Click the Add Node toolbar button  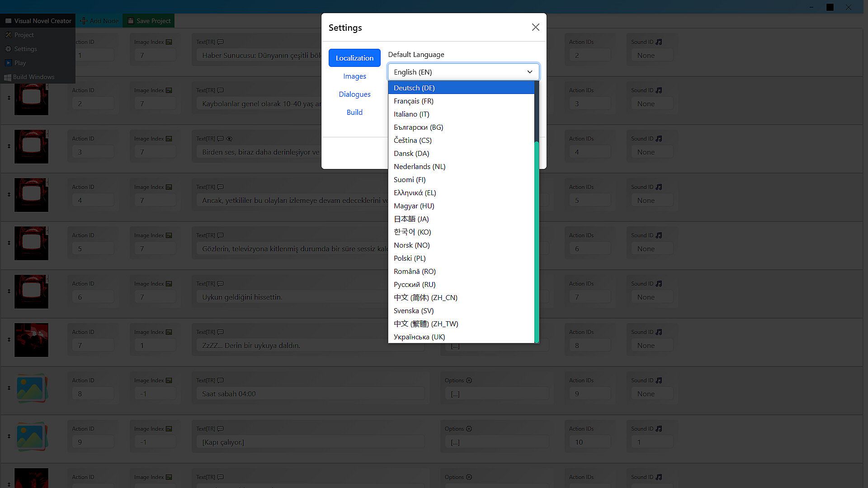(99, 21)
